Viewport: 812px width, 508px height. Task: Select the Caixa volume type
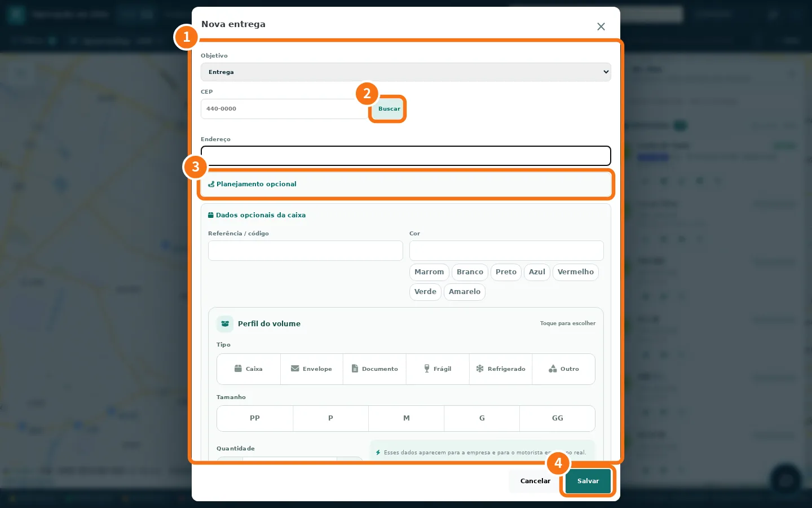pos(249,369)
